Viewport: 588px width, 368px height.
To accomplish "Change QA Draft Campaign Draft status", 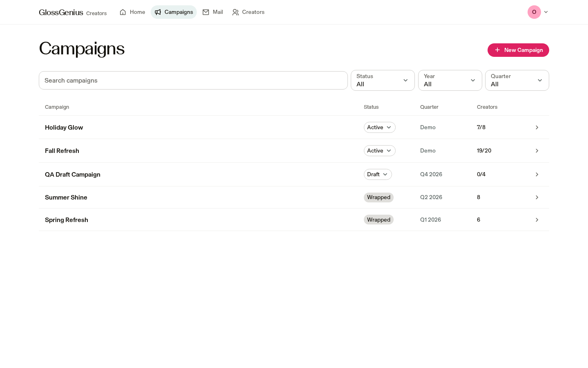I will point(378,175).
